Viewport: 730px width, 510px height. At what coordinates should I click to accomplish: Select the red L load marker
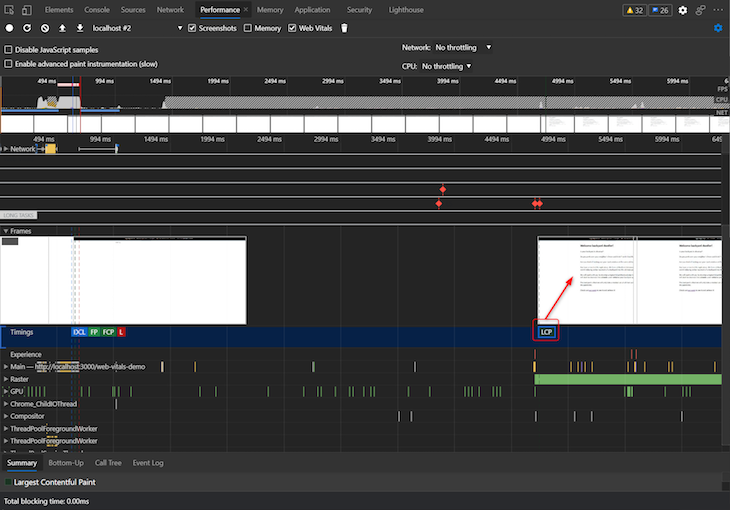coord(121,332)
